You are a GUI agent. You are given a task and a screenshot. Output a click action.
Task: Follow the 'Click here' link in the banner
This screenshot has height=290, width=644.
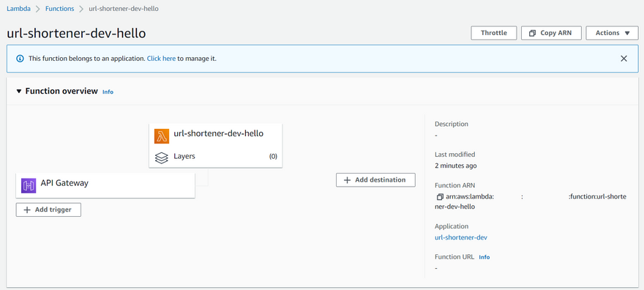[x=162, y=59]
